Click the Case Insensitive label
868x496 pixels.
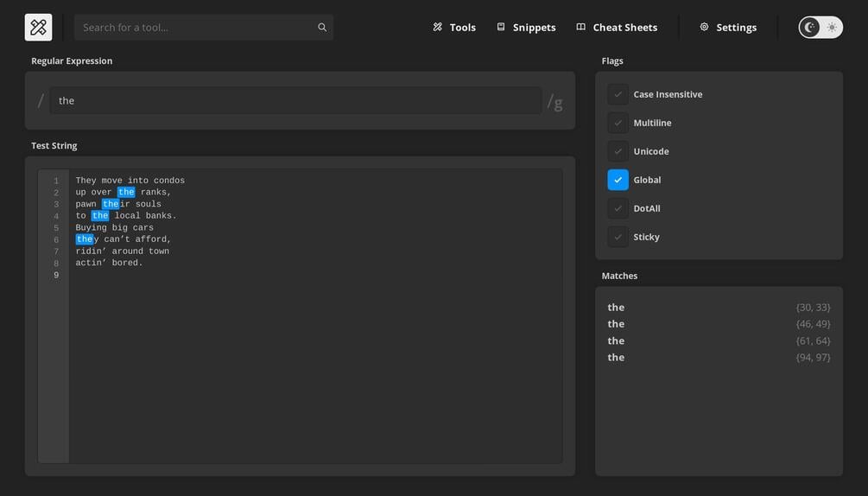(x=668, y=94)
